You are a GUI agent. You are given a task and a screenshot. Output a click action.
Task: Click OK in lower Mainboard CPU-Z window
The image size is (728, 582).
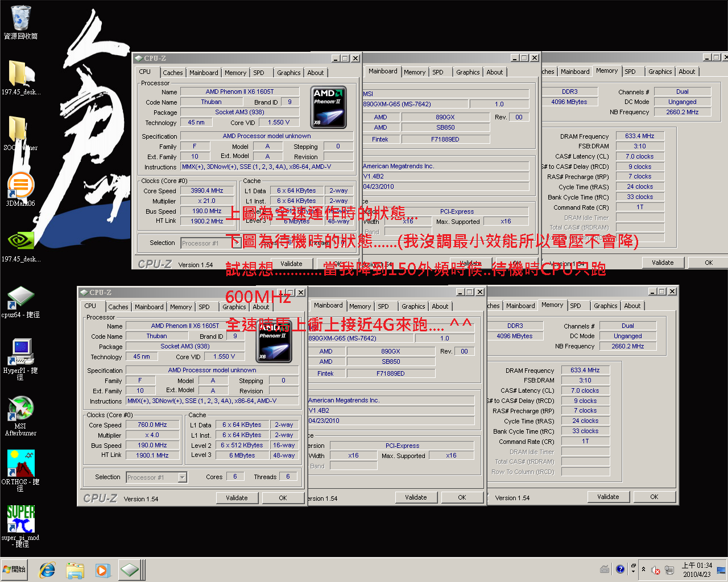click(462, 497)
